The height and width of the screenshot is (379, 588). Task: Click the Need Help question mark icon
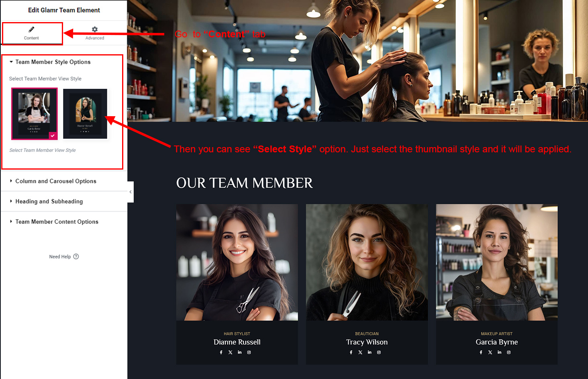76,256
